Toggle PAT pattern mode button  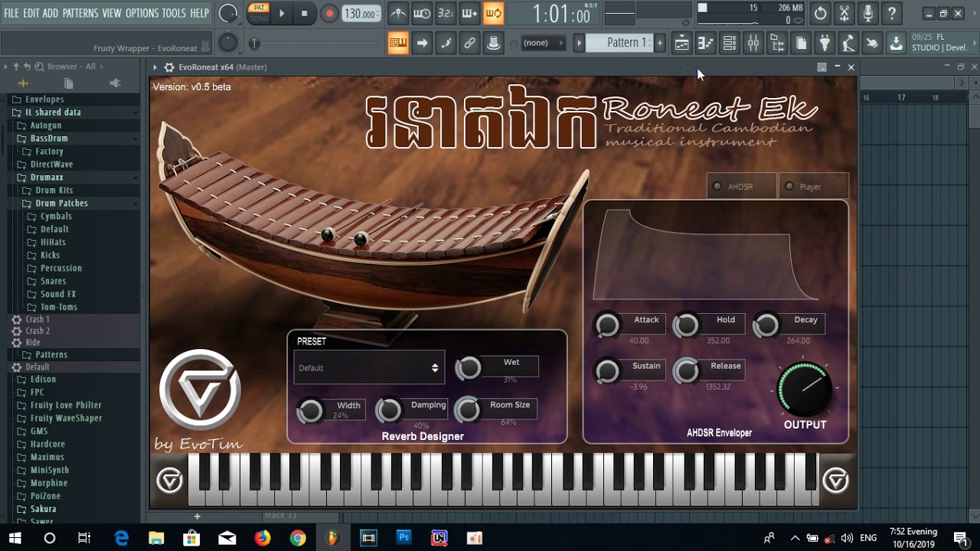259,8
